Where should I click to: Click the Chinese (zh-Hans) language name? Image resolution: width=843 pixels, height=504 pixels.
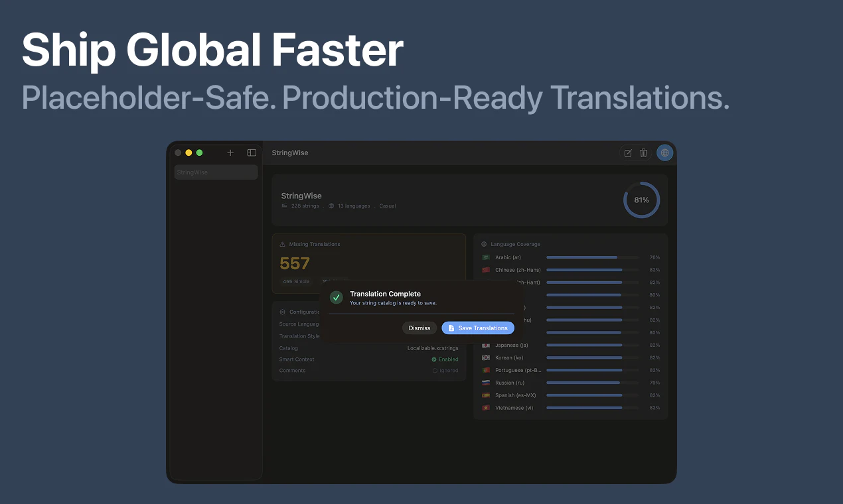[518, 270]
